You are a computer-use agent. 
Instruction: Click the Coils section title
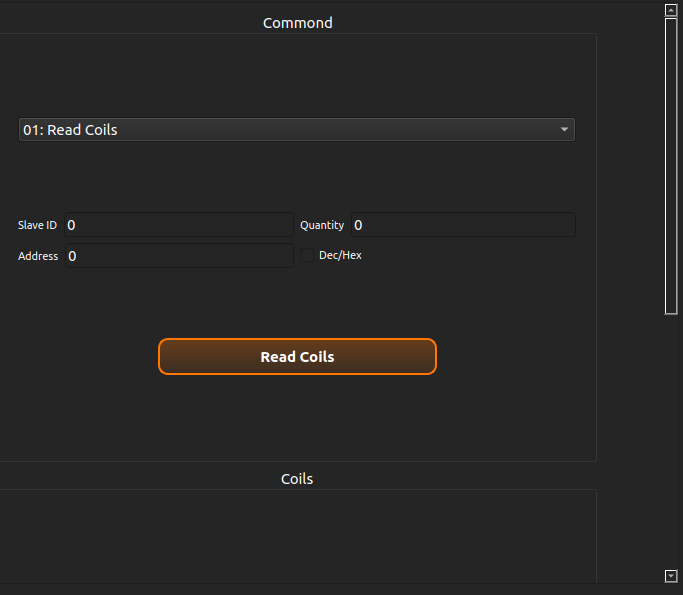coord(297,479)
